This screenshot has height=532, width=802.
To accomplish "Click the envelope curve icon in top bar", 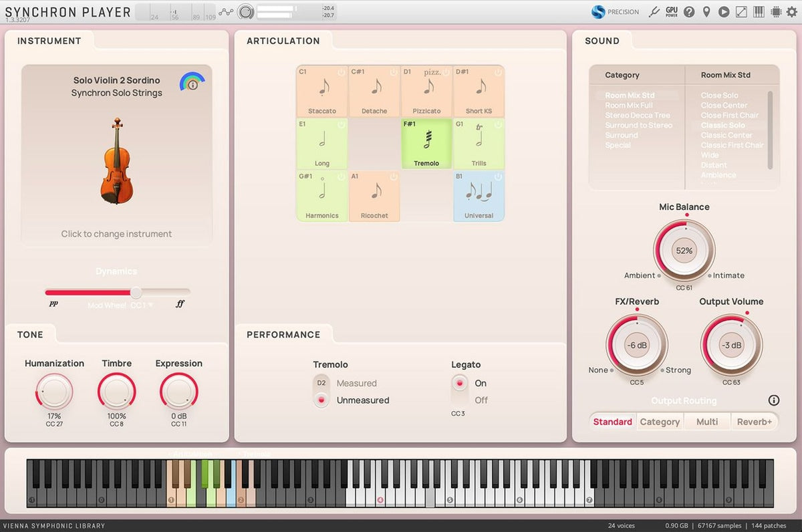I will pos(227,11).
